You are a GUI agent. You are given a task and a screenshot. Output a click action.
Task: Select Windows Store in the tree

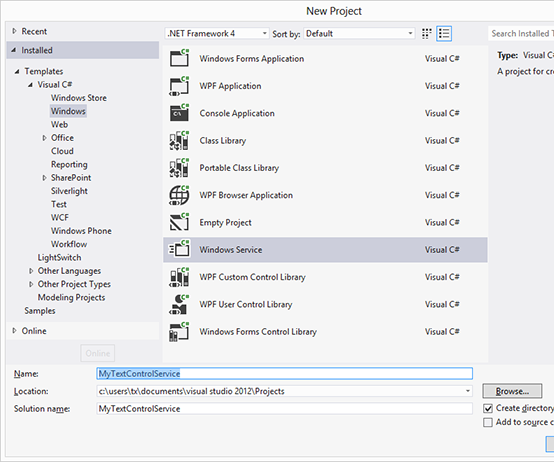click(79, 98)
